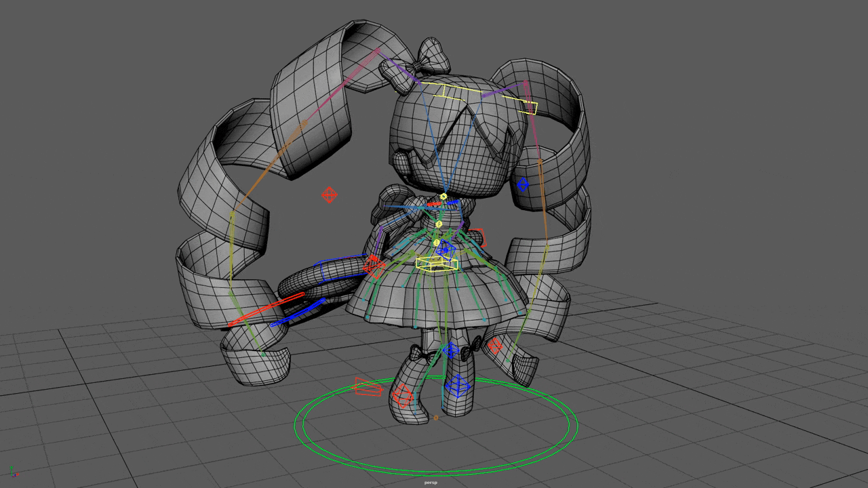Select the small orange marker between the feet
Viewport: 868px width, 488px height.
tap(435, 418)
